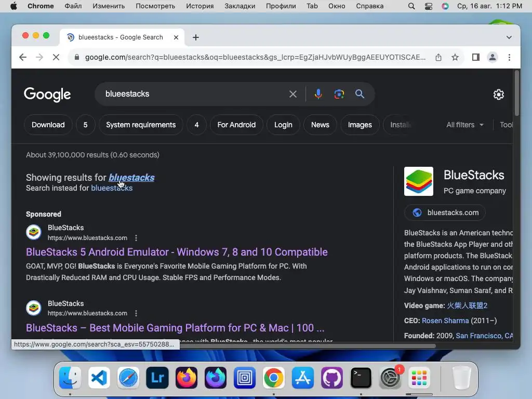Open Firefox from the Dock
Viewport: 532px width, 399px height.
pyautogui.click(x=187, y=378)
